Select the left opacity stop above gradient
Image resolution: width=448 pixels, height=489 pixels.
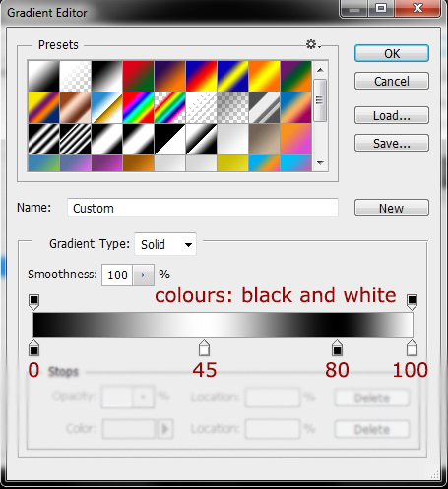(x=33, y=302)
